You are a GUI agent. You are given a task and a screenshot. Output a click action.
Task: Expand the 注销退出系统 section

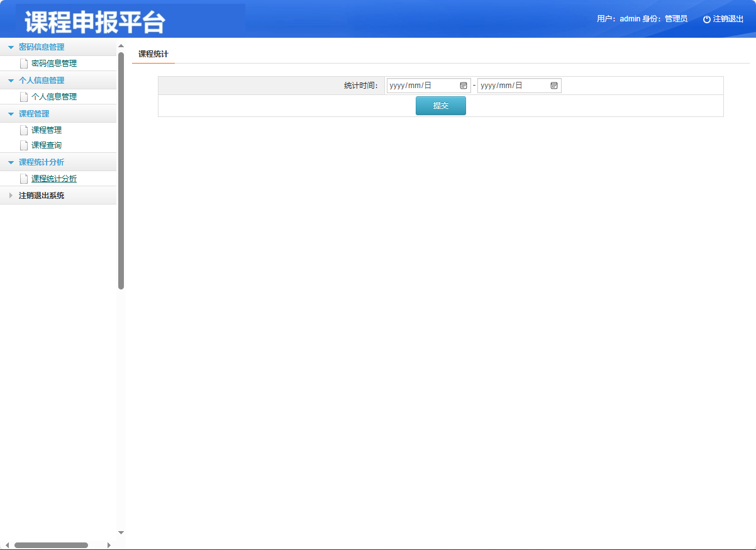pyautogui.click(x=11, y=195)
